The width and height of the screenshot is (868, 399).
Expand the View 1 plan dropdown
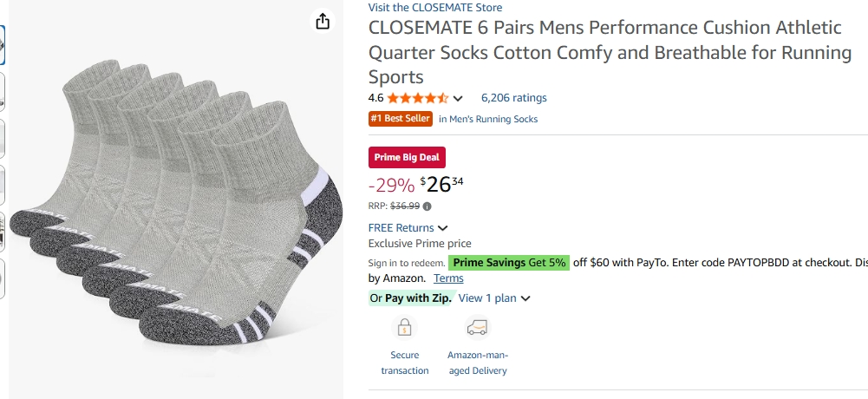coord(525,298)
